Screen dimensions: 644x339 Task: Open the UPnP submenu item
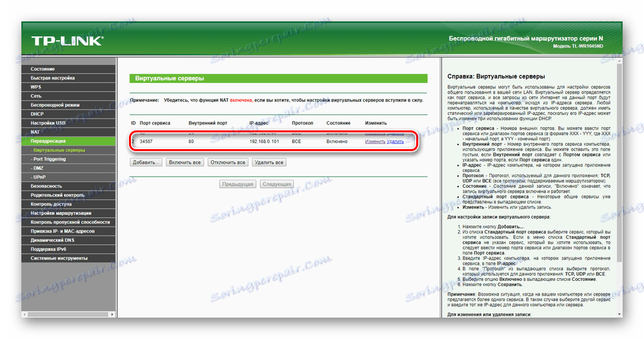(x=69, y=177)
